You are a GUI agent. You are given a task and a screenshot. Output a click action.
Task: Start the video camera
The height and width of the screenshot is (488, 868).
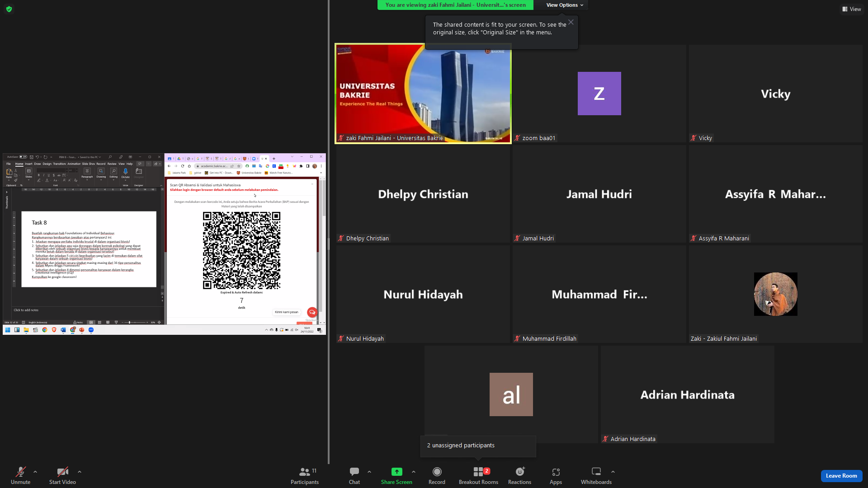(62, 476)
